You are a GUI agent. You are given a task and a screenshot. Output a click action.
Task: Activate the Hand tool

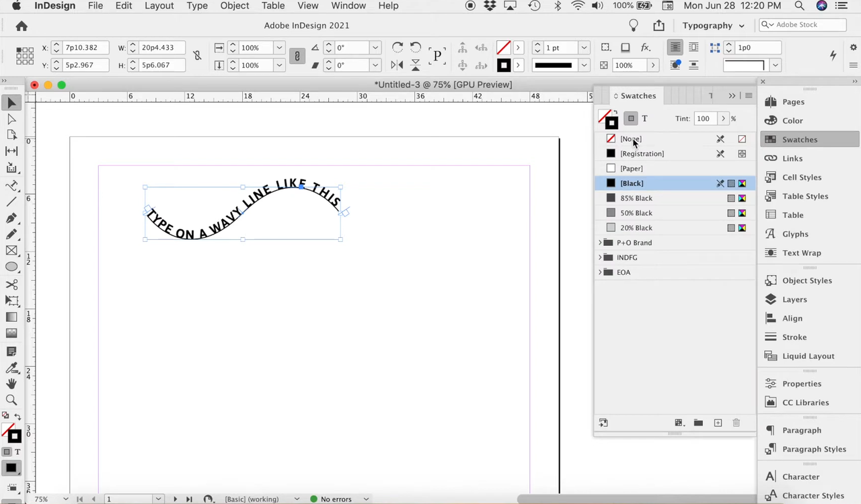pos(11,384)
